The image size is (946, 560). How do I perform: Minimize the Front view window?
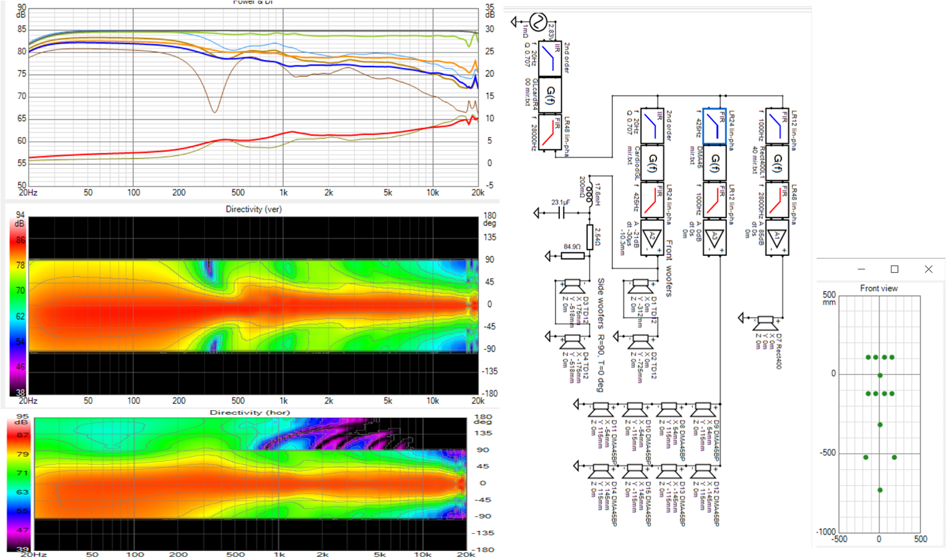point(861,269)
